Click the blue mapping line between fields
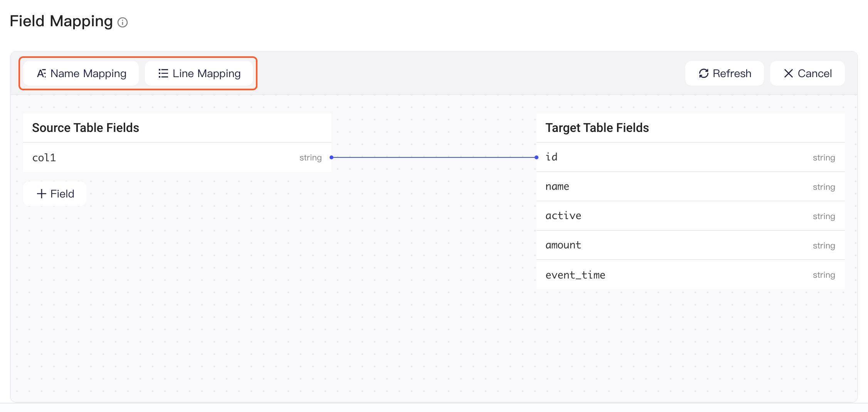 click(434, 157)
